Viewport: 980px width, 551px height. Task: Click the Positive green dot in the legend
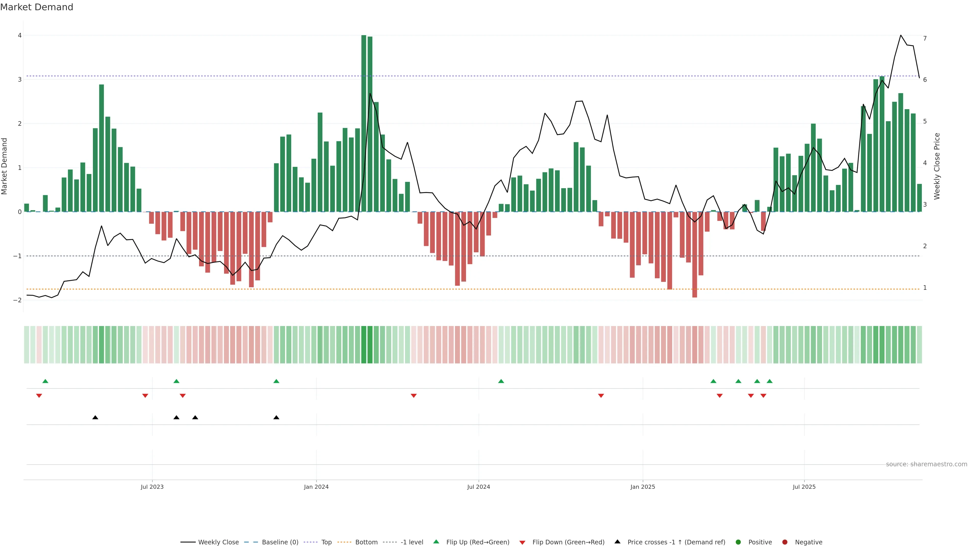coord(738,542)
